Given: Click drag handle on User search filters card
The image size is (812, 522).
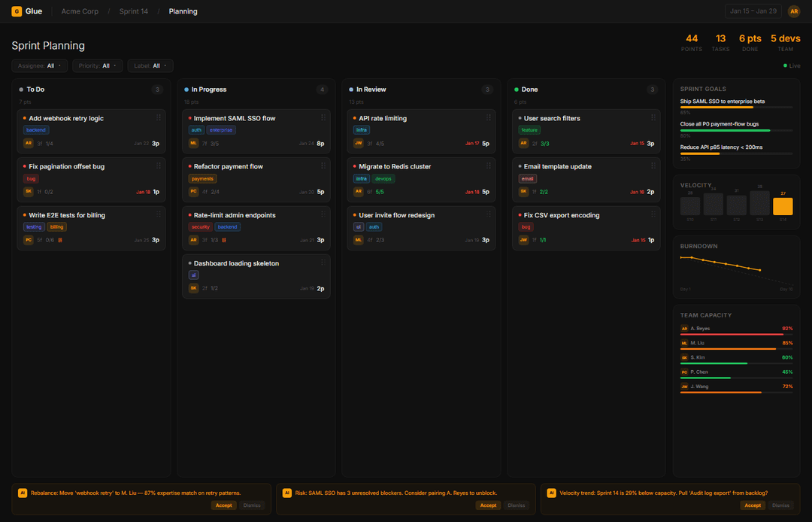Looking at the screenshot, I should 653,117.
